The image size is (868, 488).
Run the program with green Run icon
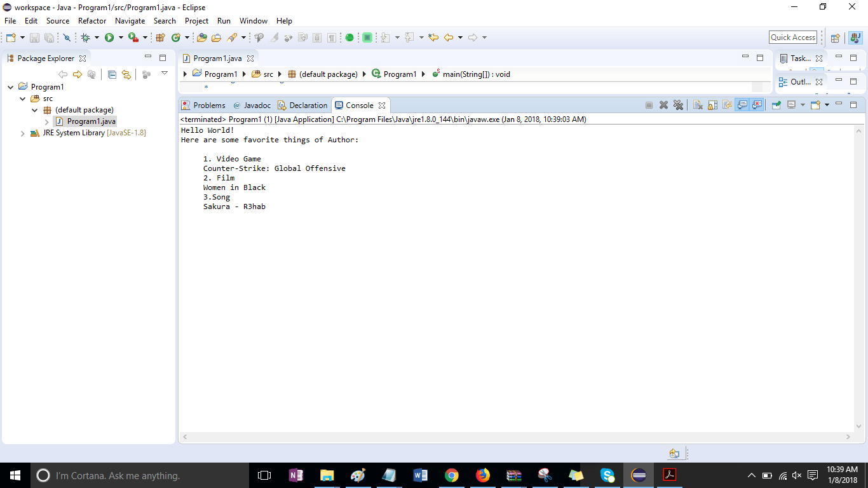click(x=109, y=37)
